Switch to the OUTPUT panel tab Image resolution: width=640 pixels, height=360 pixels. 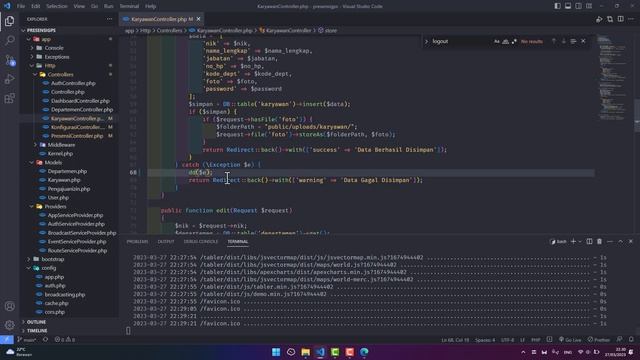166,242
